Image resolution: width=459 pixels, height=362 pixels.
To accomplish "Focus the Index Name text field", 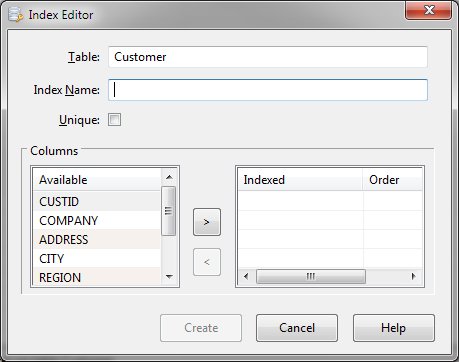I will point(268,90).
